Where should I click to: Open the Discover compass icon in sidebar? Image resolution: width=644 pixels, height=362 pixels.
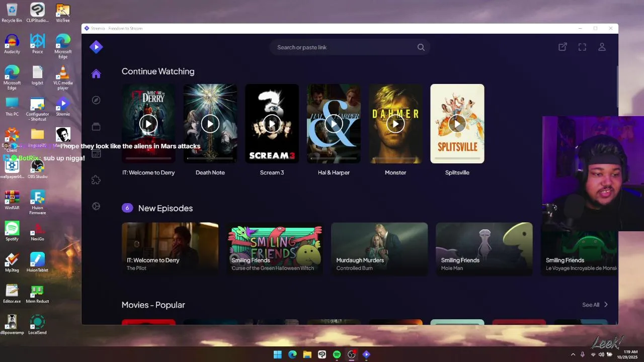(x=96, y=100)
